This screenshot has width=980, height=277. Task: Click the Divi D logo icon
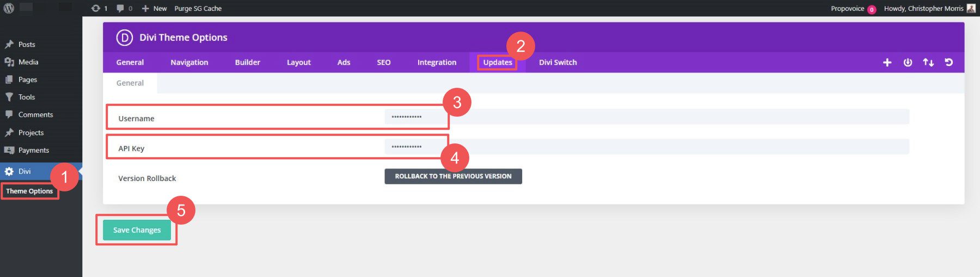coord(125,38)
